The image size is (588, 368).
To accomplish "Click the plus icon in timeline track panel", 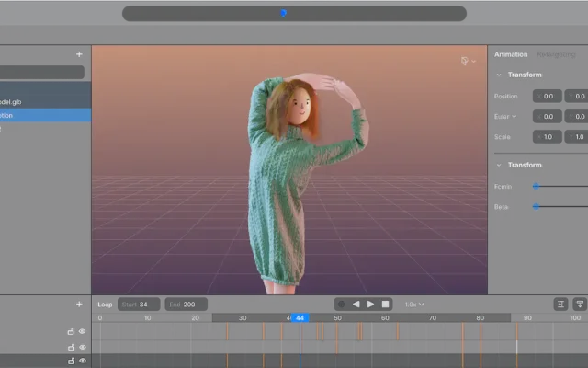I will click(79, 305).
